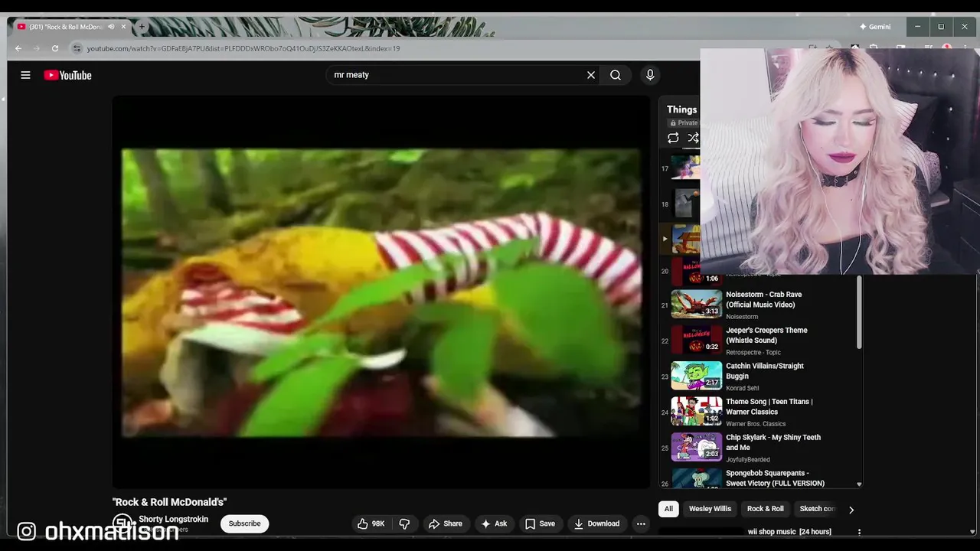The height and width of the screenshot is (551, 980).
Task: Clear the search text with the X icon
Action: pos(591,75)
